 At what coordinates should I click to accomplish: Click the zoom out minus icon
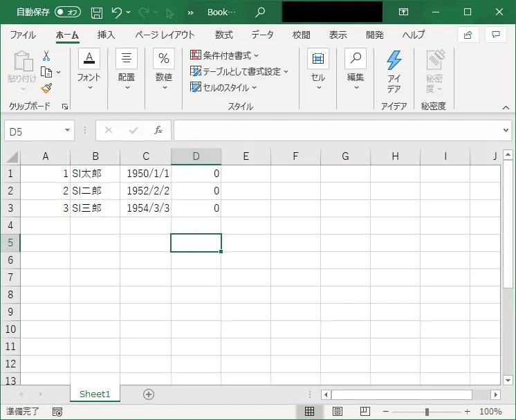coord(386,412)
